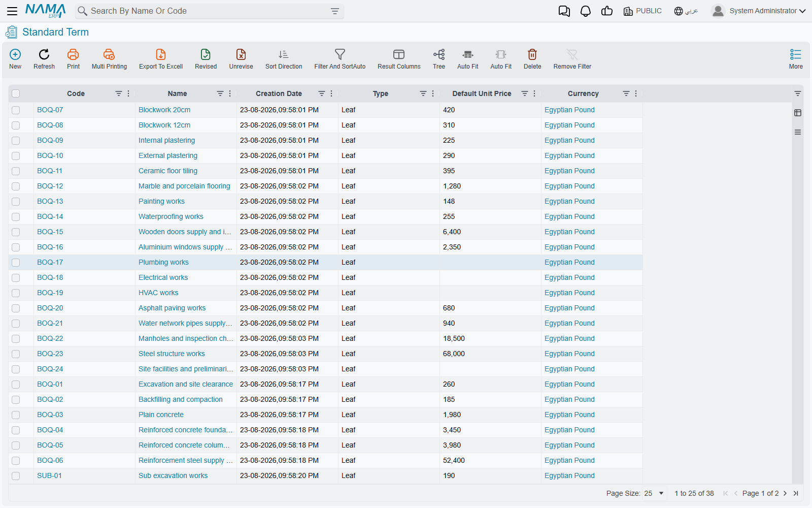Open search filter options icon
The width and height of the screenshot is (812, 508).
click(x=335, y=11)
